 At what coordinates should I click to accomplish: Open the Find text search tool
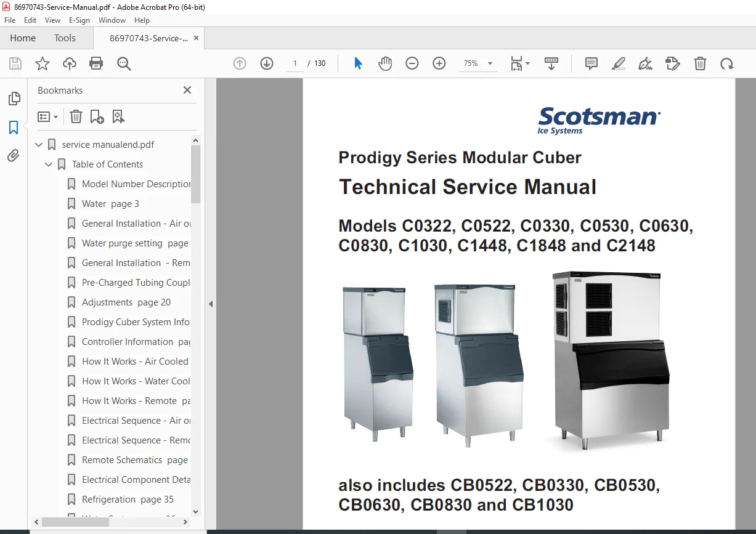click(x=124, y=63)
